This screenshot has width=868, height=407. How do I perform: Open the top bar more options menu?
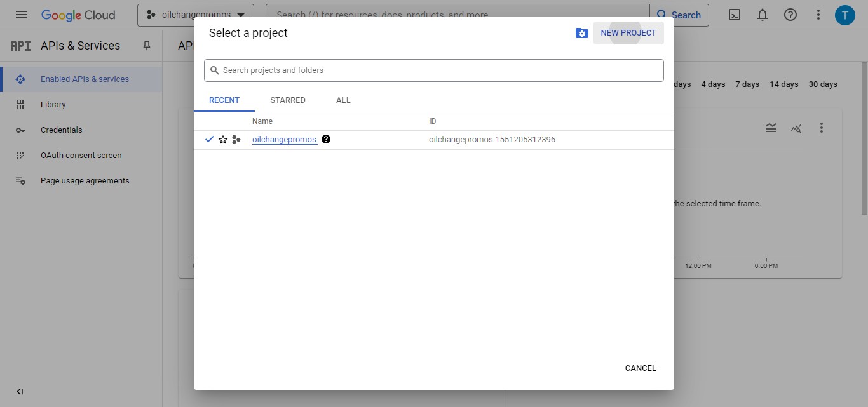tap(818, 14)
